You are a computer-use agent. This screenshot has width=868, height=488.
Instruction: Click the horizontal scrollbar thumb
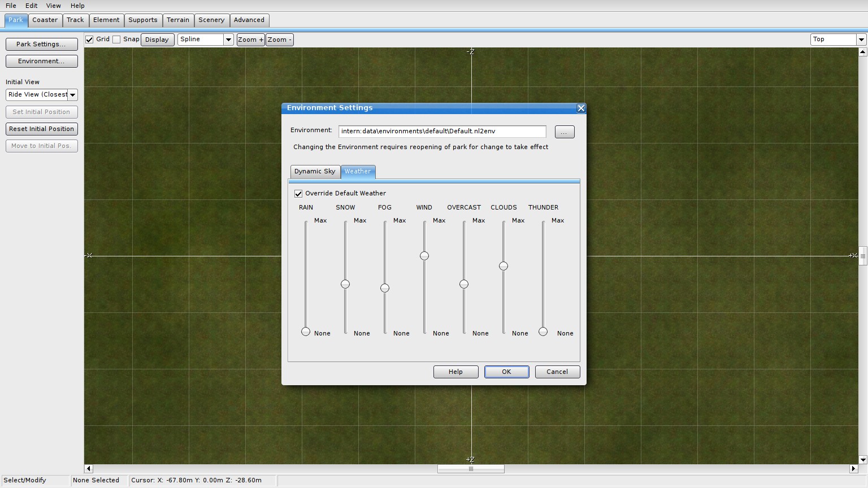[471, 469]
